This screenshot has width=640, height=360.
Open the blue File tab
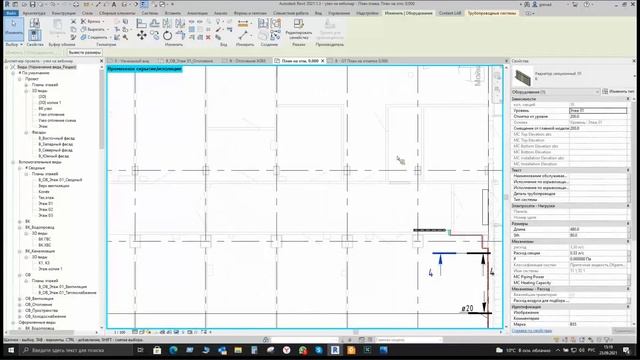[x=11, y=13]
